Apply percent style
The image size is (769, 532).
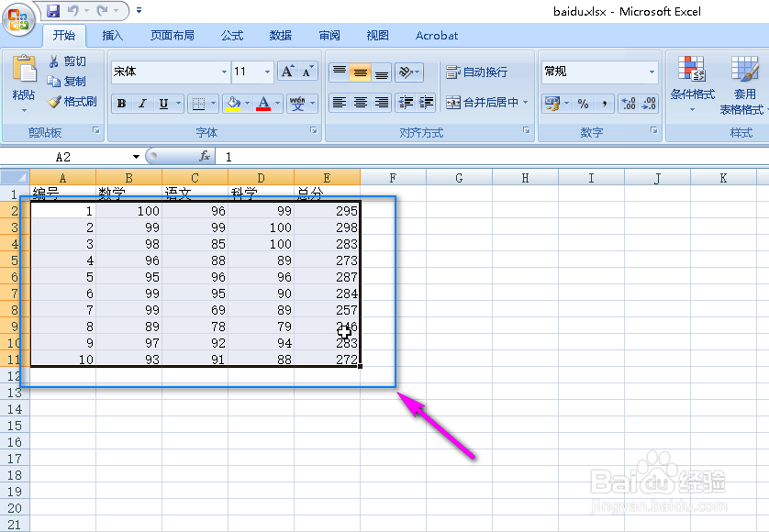point(583,104)
